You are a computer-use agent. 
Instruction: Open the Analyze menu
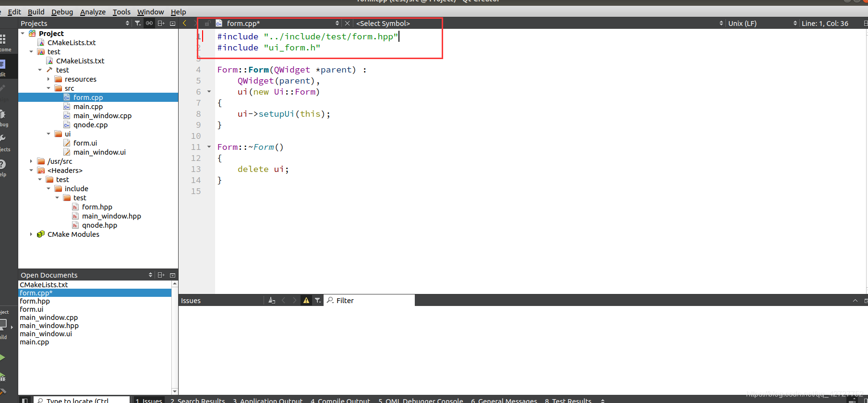[93, 12]
